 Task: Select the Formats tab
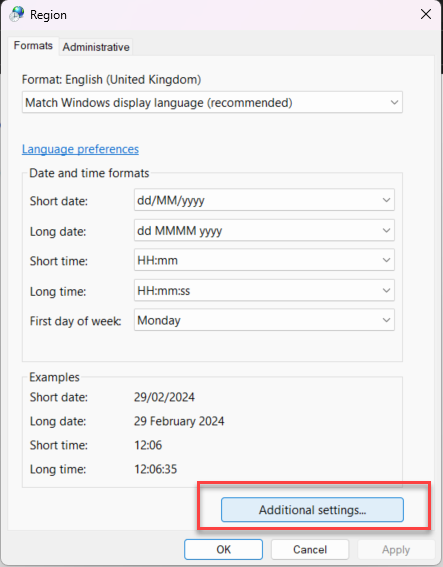click(33, 46)
